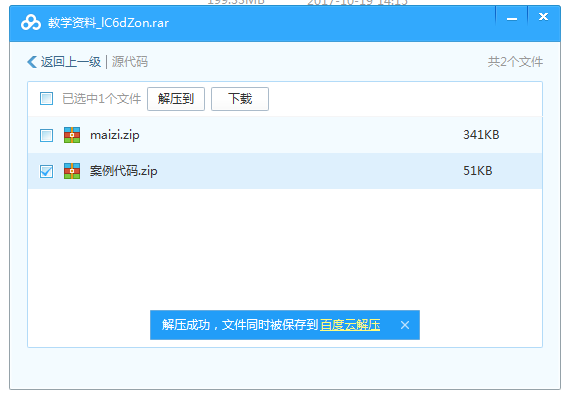Click the 源代码 breadcrumb folder

click(130, 62)
